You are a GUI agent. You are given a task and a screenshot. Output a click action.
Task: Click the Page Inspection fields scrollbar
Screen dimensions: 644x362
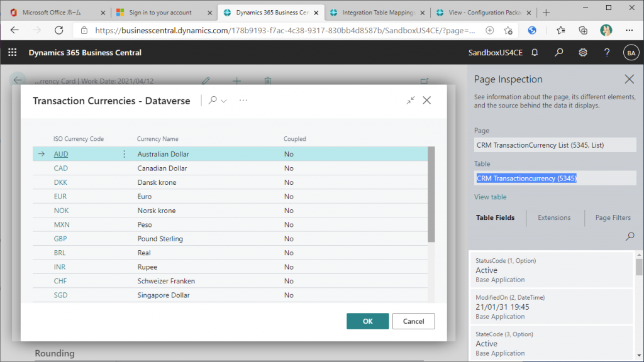tap(639, 266)
